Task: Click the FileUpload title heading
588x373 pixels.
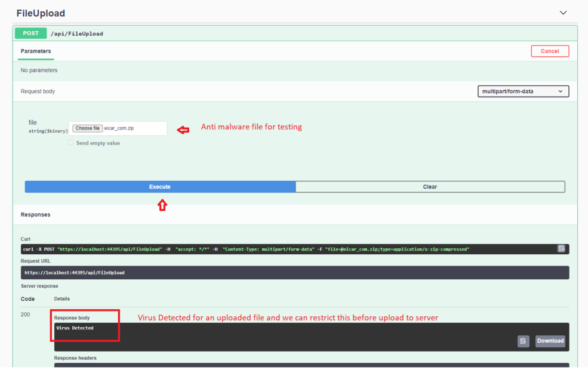Action: tap(41, 13)
